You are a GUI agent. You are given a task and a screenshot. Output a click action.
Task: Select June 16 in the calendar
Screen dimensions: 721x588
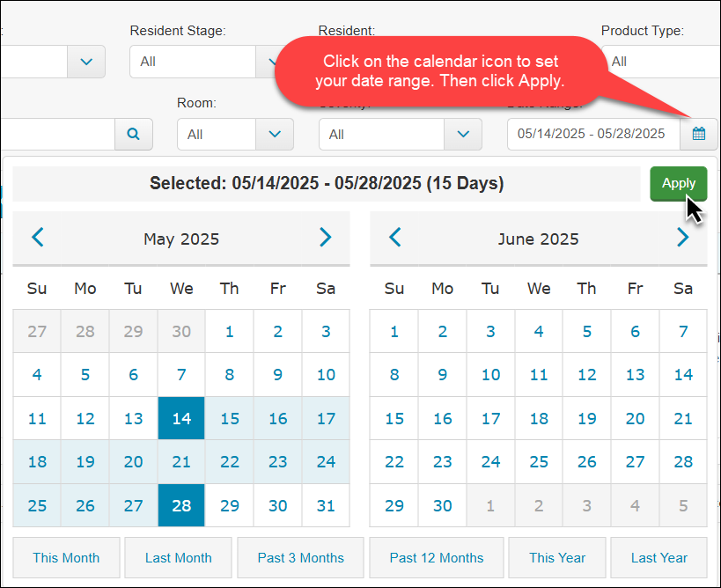click(442, 418)
